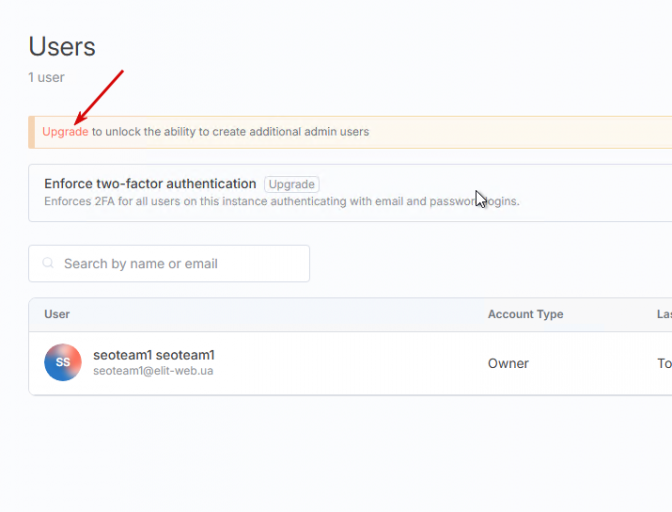Click the "1 user" count label
The width and height of the screenshot is (672, 512).
coord(46,77)
